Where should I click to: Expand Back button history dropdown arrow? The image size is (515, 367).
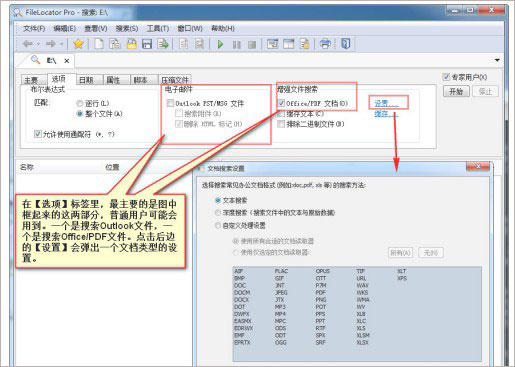[38, 44]
